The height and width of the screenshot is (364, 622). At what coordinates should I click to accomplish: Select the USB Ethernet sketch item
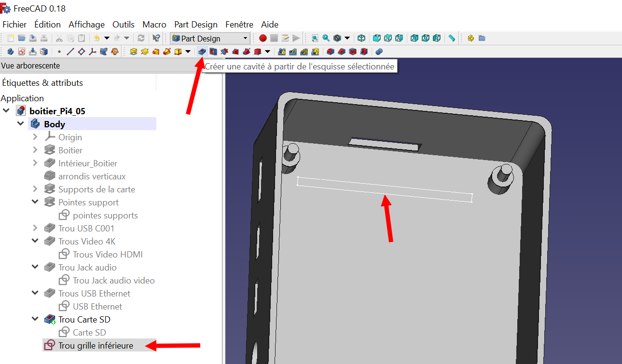[97, 306]
